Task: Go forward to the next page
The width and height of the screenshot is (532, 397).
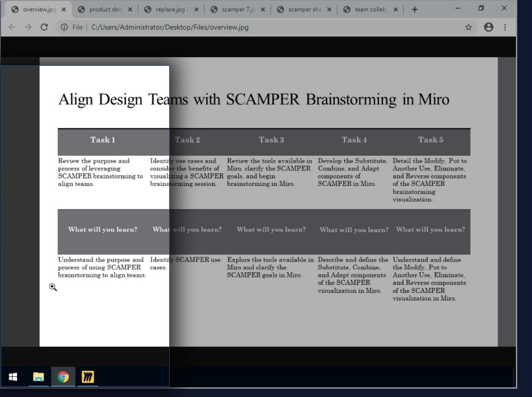Action: click(x=28, y=27)
